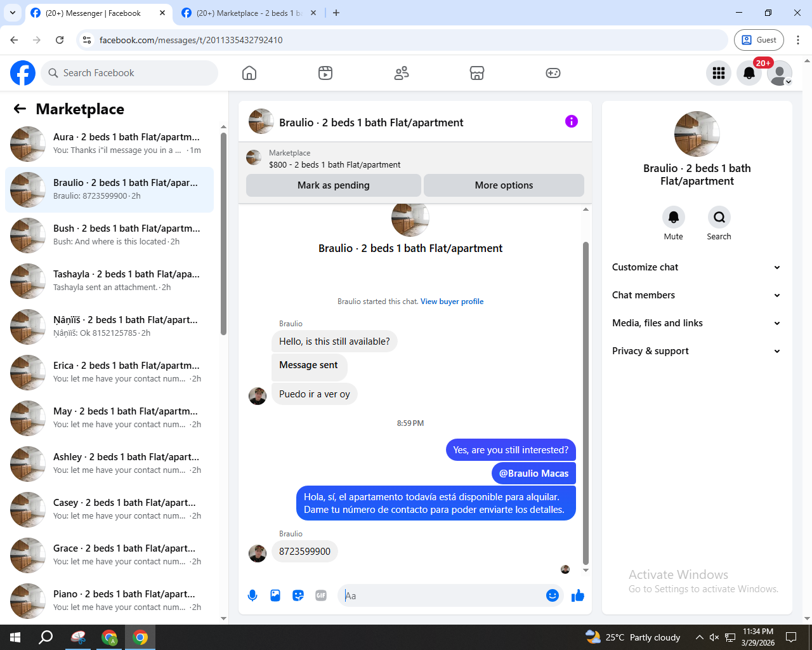Open Chrome icon in the taskbar

tap(140, 637)
